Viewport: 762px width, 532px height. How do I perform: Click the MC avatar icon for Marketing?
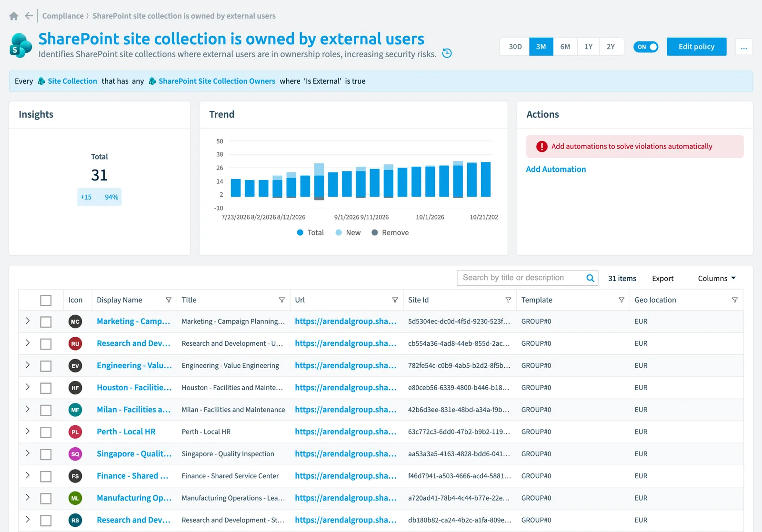75,322
